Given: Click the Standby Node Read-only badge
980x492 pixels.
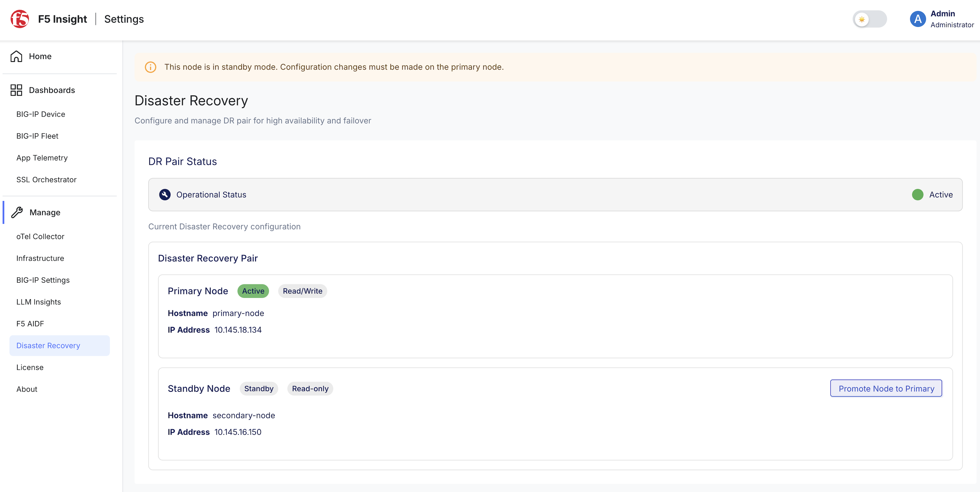Looking at the screenshot, I should point(310,389).
